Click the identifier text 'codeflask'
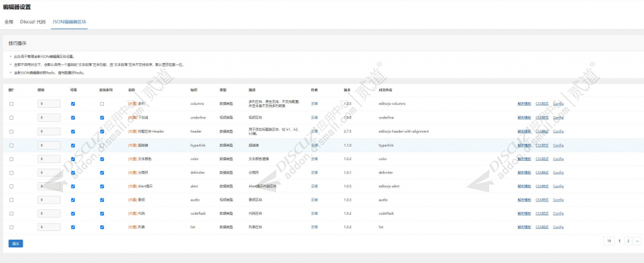This screenshot has height=263, width=644. pyautogui.click(x=197, y=213)
